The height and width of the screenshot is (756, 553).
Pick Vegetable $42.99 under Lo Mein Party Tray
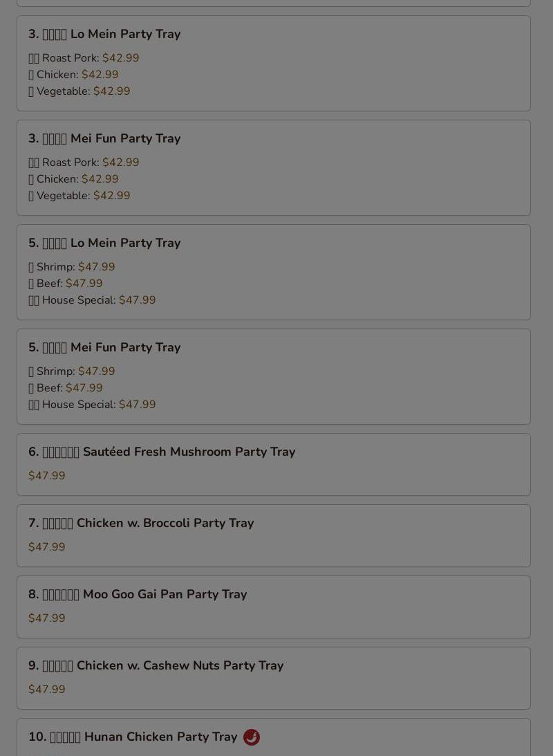tap(79, 91)
